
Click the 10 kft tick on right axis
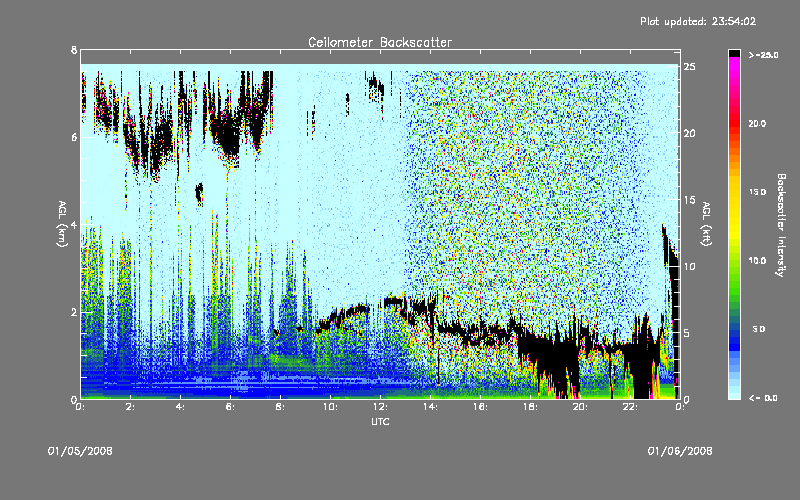click(x=689, y=266)
